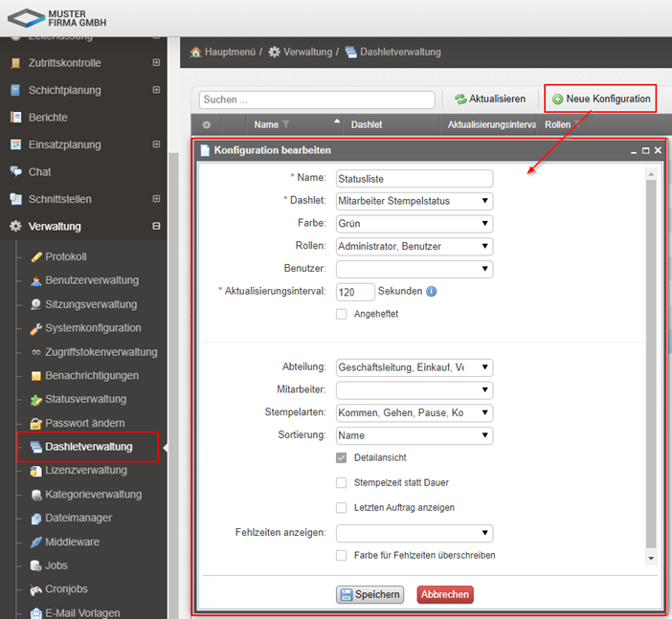Click the Speichern button
This screenshot has width=672, height=619.
point(370,594)
